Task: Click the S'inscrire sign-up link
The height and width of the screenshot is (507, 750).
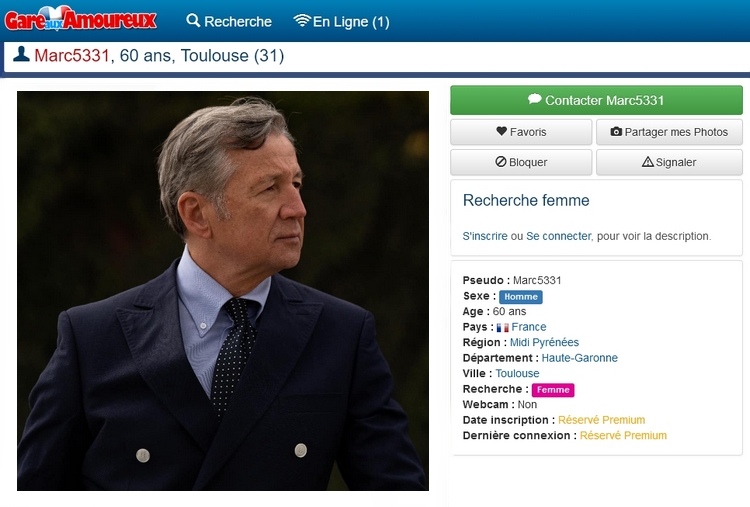Action: tap(485, 236)
